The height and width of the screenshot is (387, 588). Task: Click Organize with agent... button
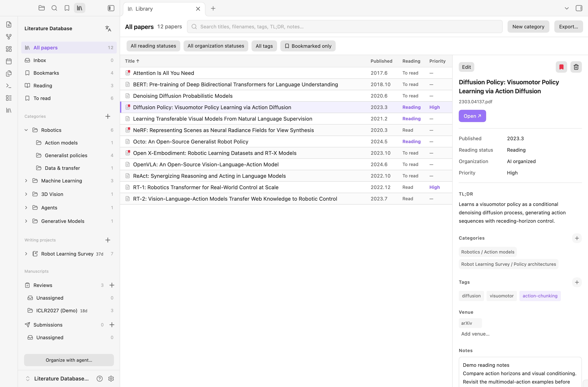click(69, 360)
